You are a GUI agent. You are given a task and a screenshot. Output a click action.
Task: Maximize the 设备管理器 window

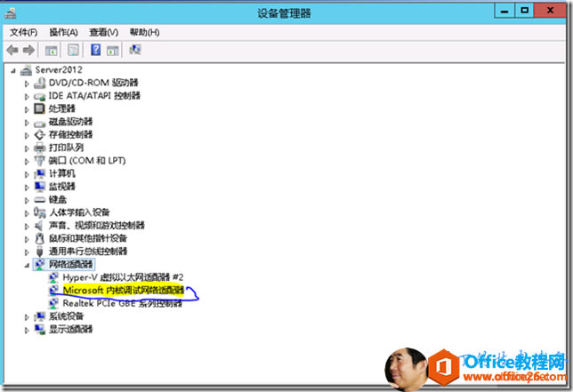[524, 10]
